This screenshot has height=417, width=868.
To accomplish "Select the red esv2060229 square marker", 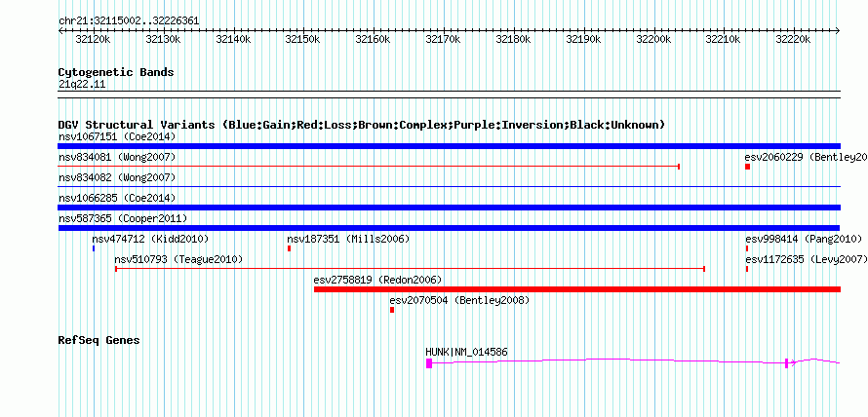I will (747, 167).
